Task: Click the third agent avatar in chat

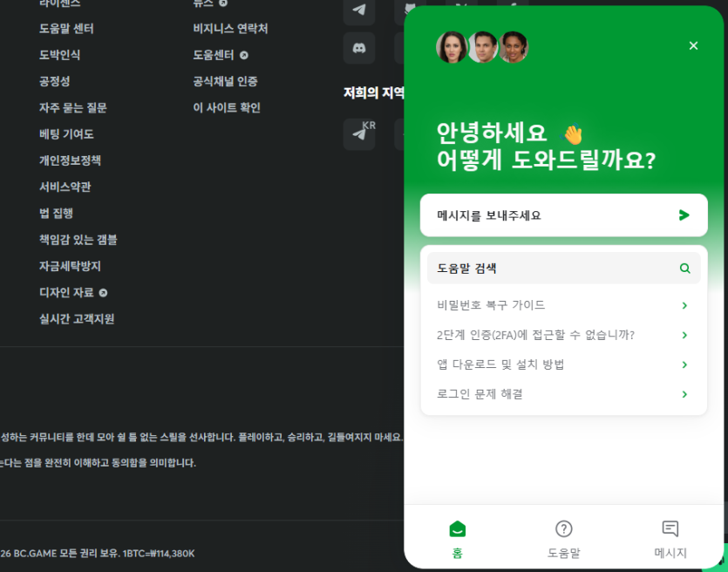Action: click(513, 47)
